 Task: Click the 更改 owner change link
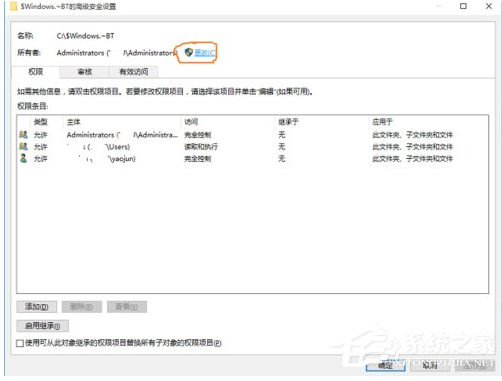[205, 52]
